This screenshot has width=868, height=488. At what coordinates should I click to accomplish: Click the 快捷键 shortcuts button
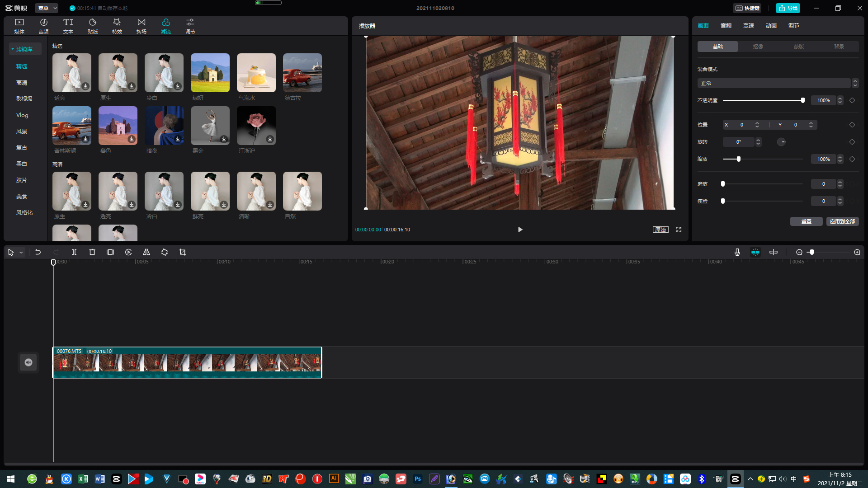[747, 8]
